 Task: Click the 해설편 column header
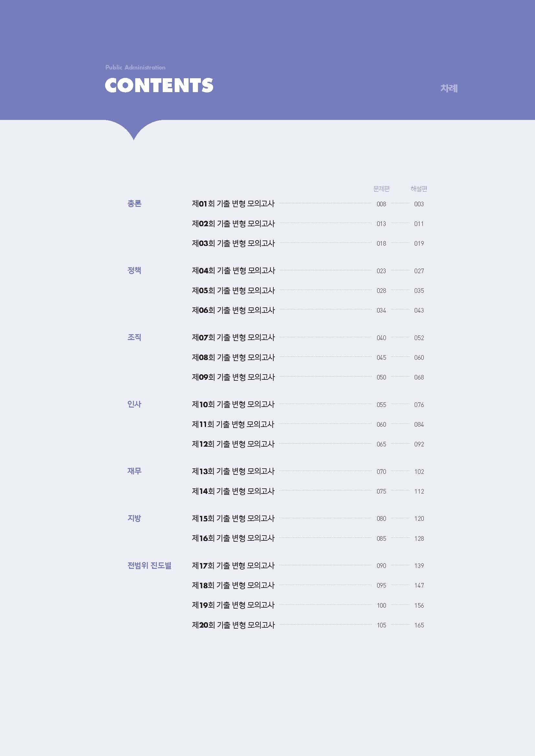pyautogui.click(x=419, y=189)
